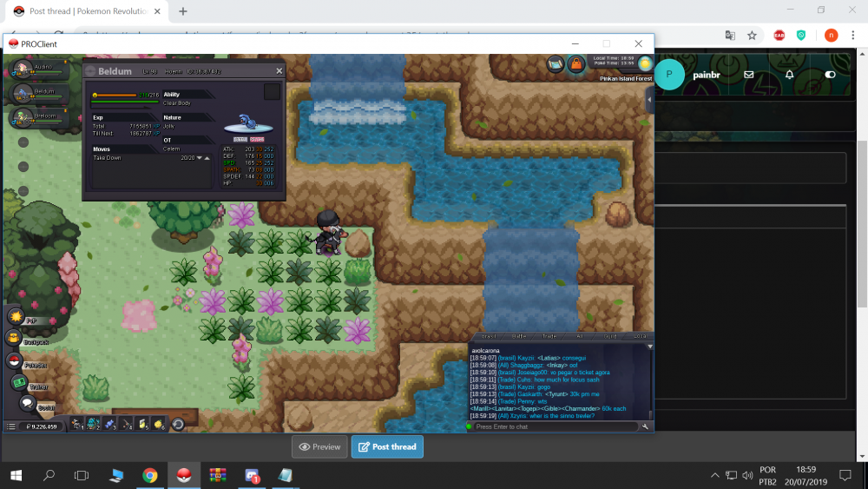Viewport: 868px width, 489px height.
Task: Click the Post thread button
Action: [x=387, y=446]
